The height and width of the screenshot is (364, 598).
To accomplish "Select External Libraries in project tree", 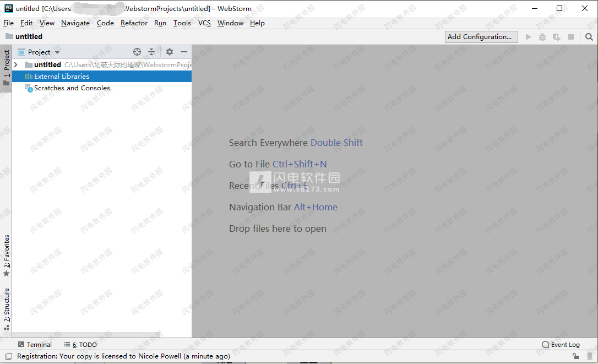I will click(x=102, y=77).
